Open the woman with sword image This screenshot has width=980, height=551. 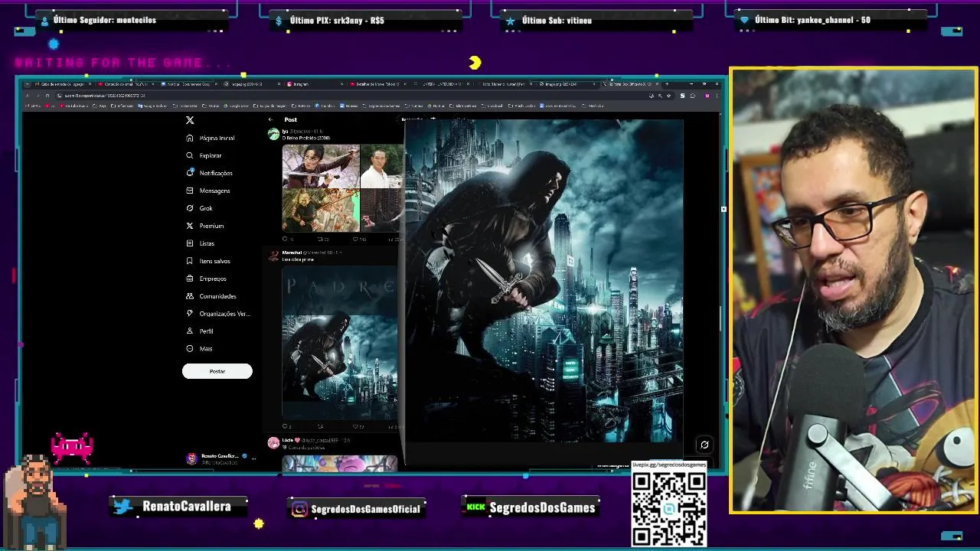pyautogui.click(x=320, y=166)
